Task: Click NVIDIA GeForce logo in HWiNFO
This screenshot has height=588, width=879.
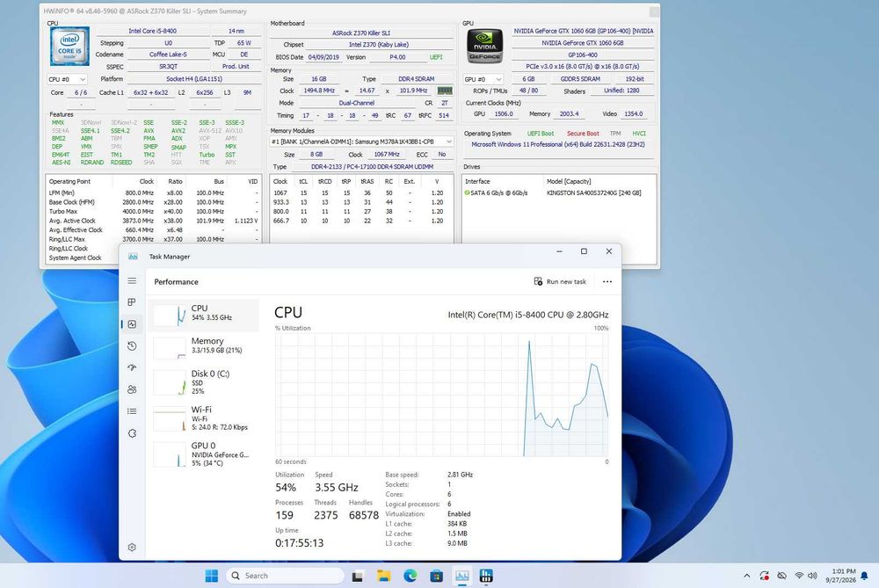Action: click(485, 47)
